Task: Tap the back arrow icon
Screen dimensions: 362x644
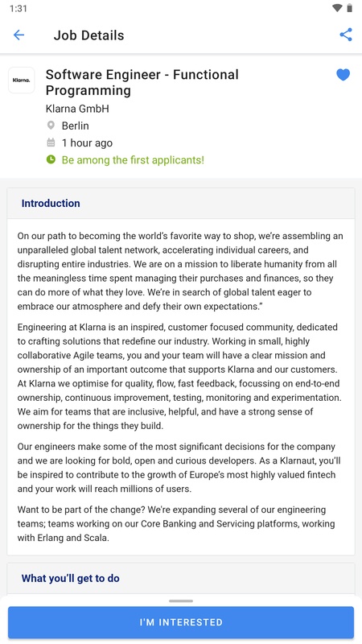Action: (19, 35)
